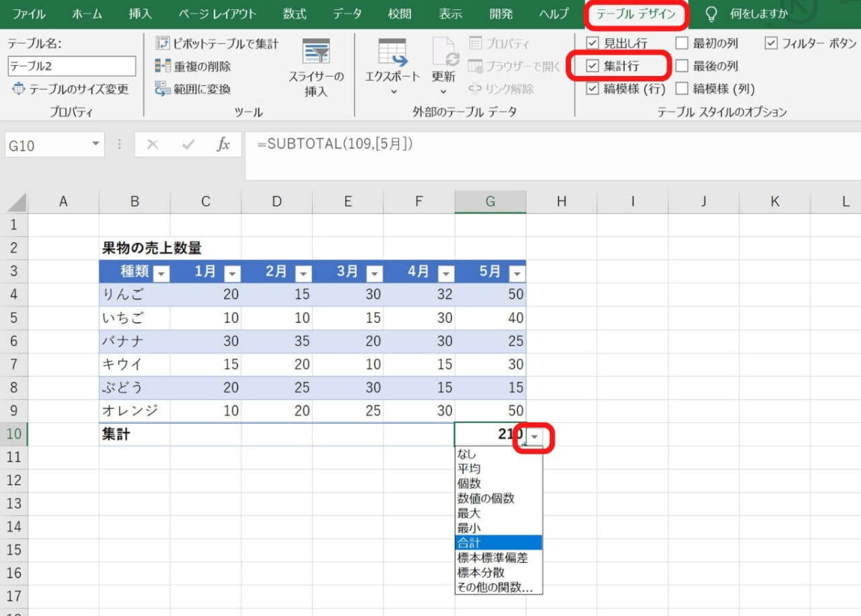
Task: Switch to the 数式 tab
Action: (294, 14)
